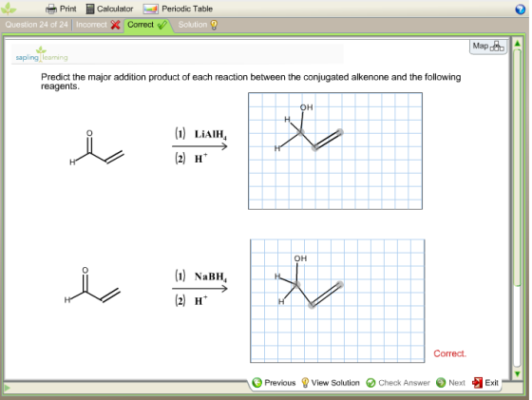
Task: Switch to the Incorrect tab
Action: (98, 25)
